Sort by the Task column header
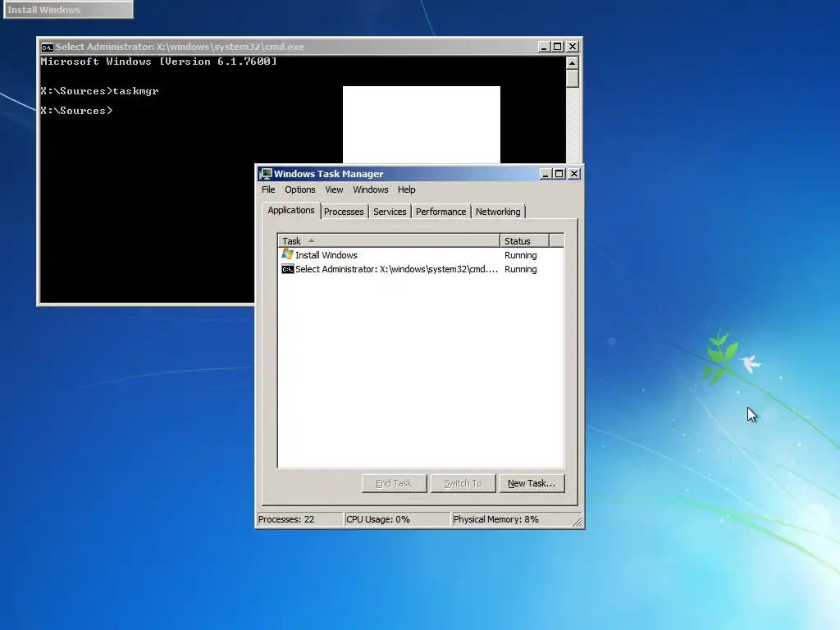Viewport: 840px width, 630px height. (389, 241)
